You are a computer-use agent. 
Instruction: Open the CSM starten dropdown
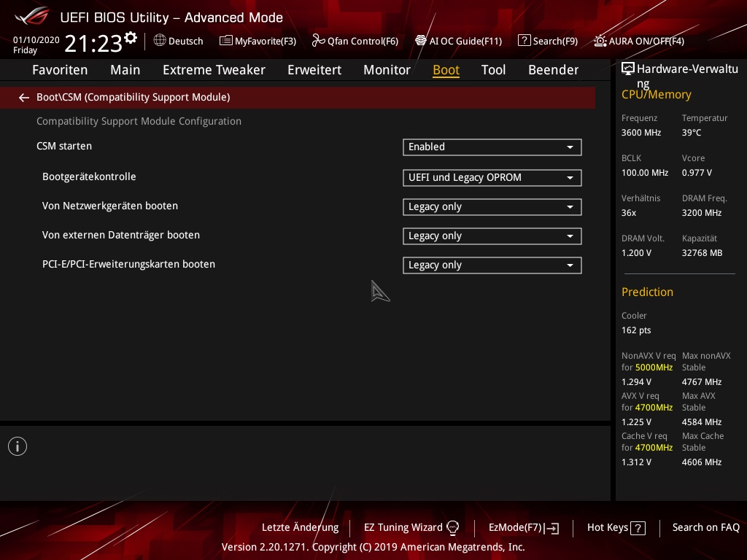[x=492, y=147]
